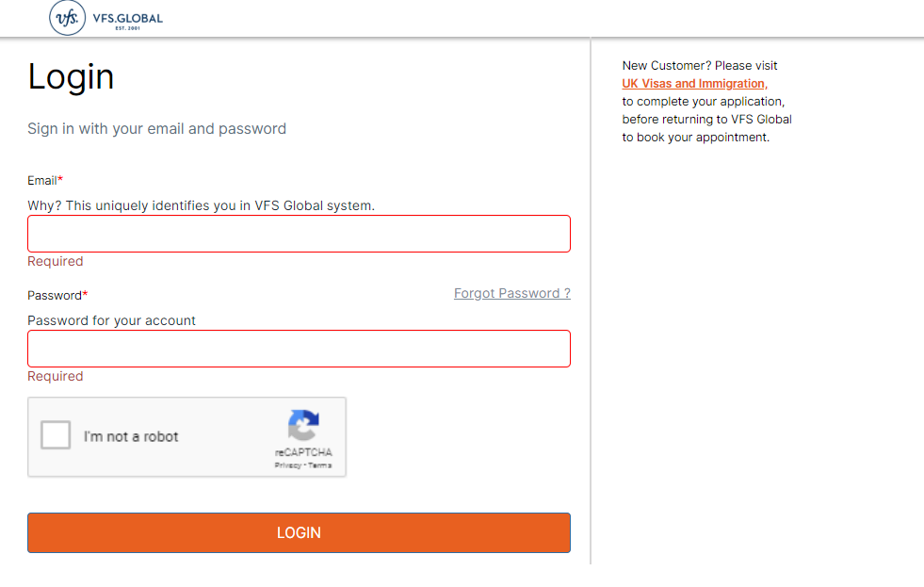This screenshot has height=587, width=924.
Task: Click the reCAPTCHA arrows logo
Action: pyautogui.click(x=303, y=425)
